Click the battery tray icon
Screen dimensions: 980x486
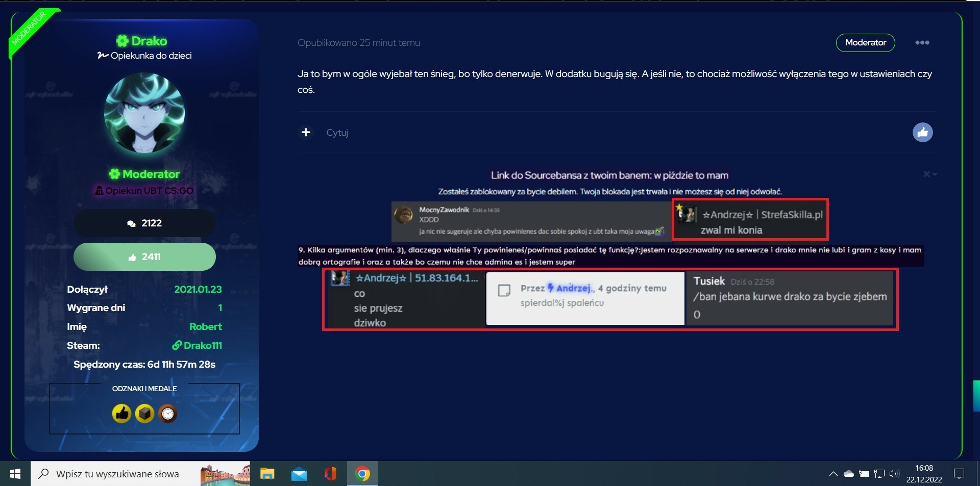point(864,474)
